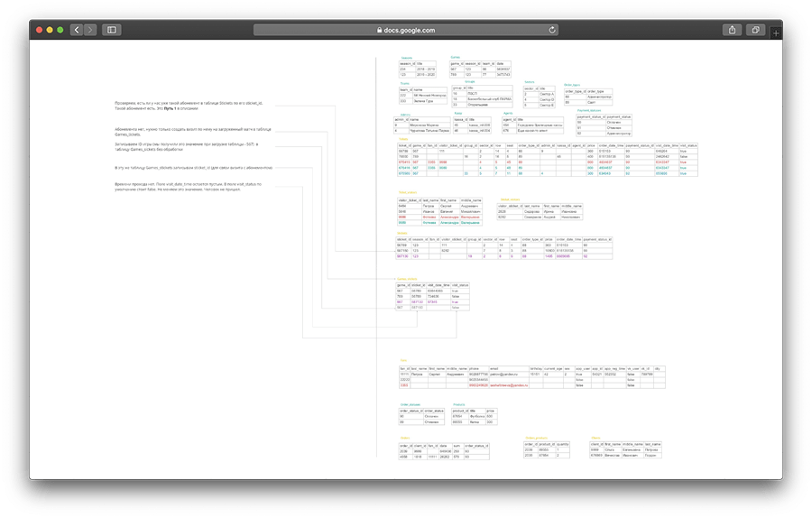Select the Seasons table title

point(407,57)
